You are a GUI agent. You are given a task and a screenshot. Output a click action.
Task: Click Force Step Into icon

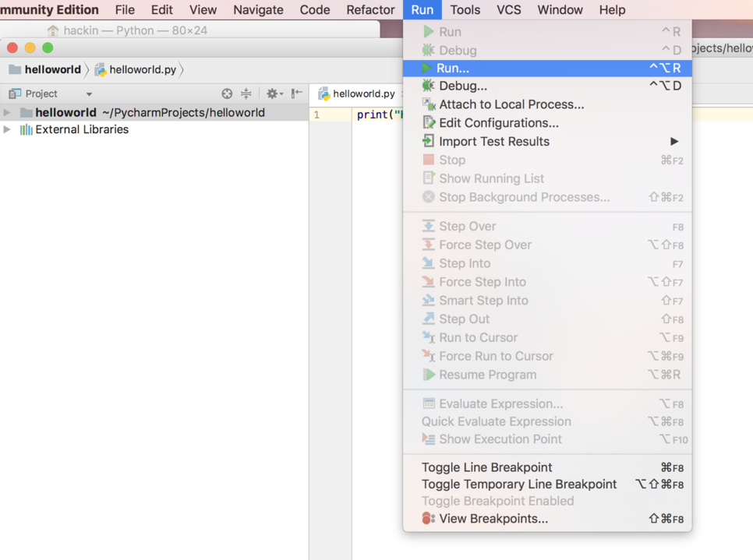click(429, 282)
